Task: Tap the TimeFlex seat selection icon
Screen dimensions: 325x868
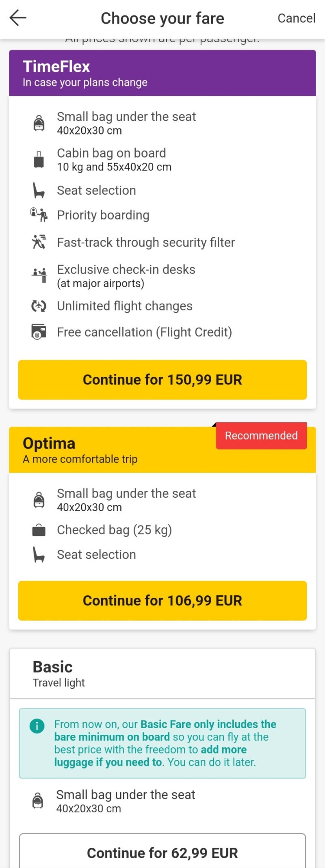Action: point(39,190)
